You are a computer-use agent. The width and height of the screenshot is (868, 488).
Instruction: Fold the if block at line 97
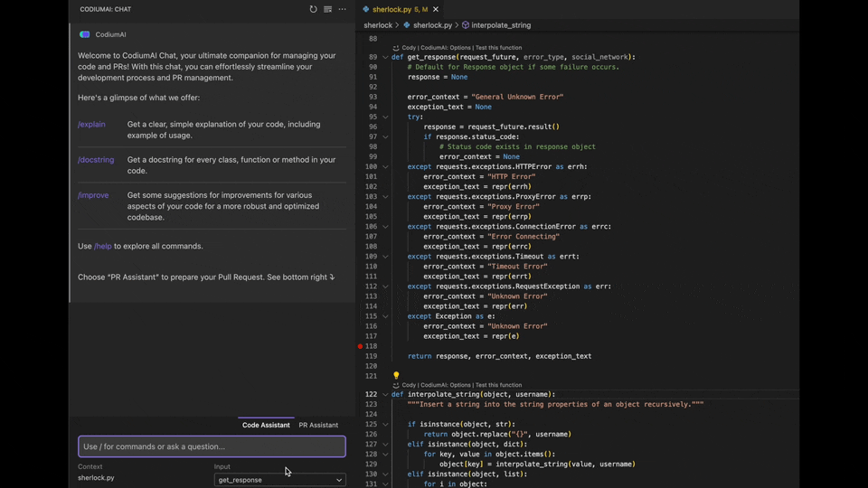(x=385, y=136)
